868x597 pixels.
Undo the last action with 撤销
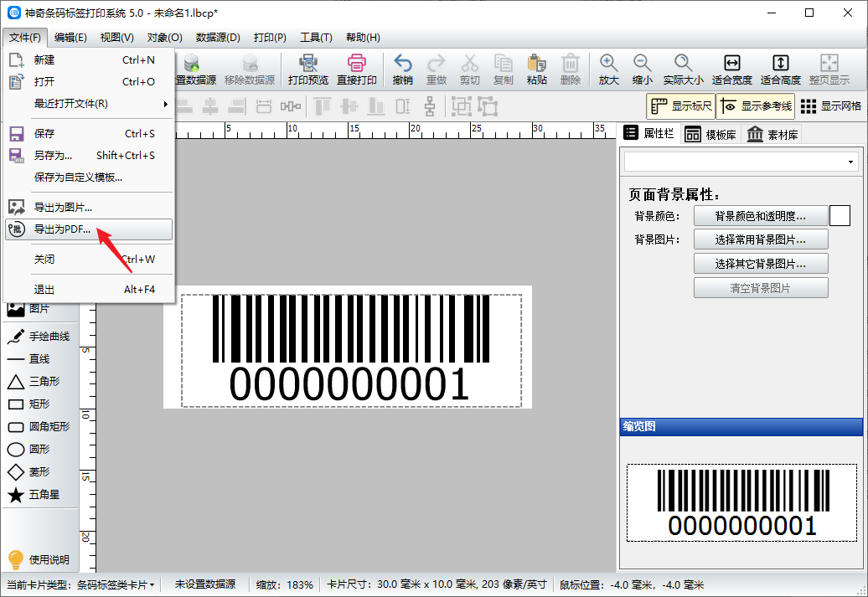tap(402, 69)
